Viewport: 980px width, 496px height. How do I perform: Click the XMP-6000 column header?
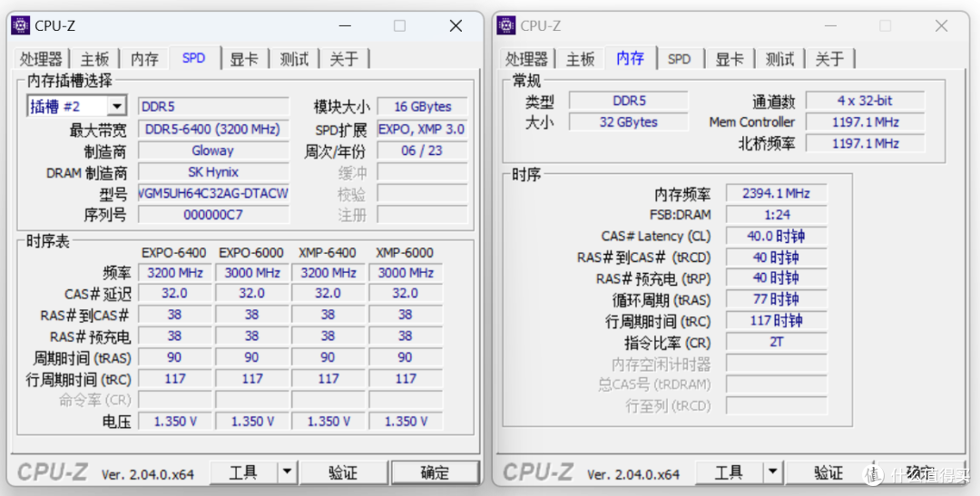(405, 253)
